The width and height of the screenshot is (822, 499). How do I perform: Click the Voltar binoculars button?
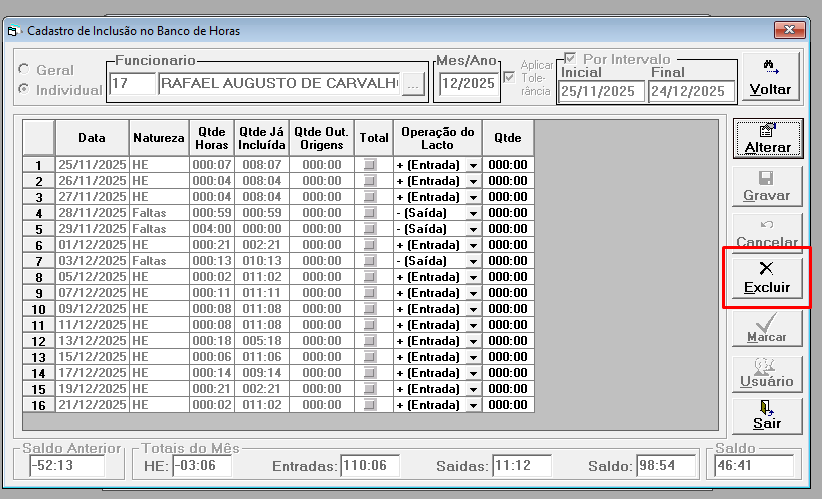click(770, 77)
